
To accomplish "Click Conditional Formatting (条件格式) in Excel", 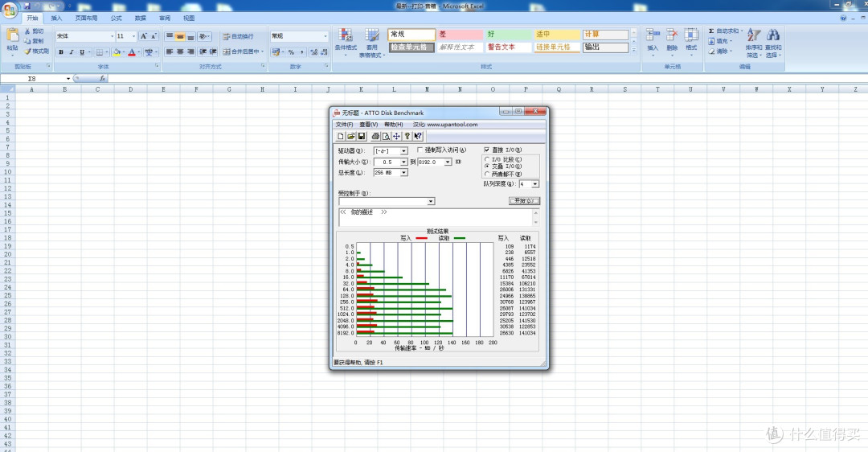I will pos(346,42).
